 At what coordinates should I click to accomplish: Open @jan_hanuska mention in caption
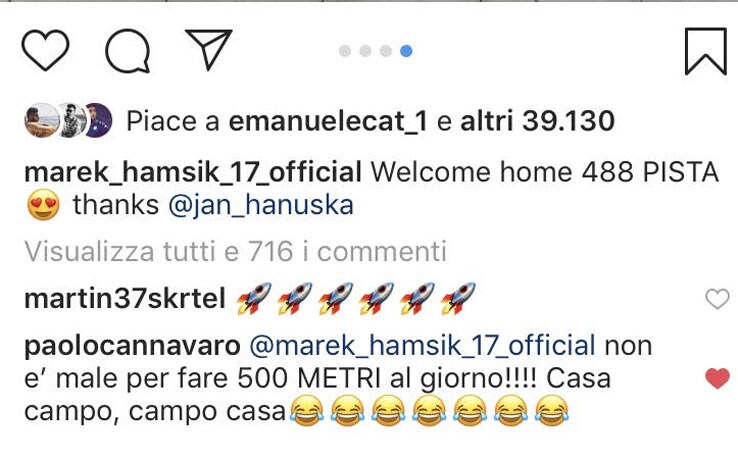point(261,206)
